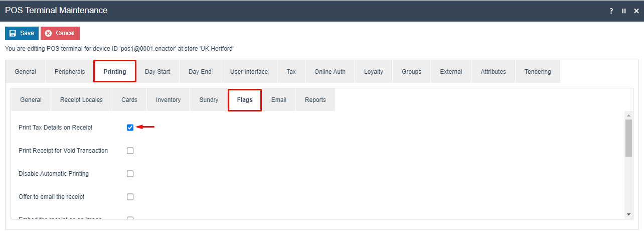Viewport: 644px width, 231px height.
Task: Cancel editing the POS terminal
Action: [60, 33]
